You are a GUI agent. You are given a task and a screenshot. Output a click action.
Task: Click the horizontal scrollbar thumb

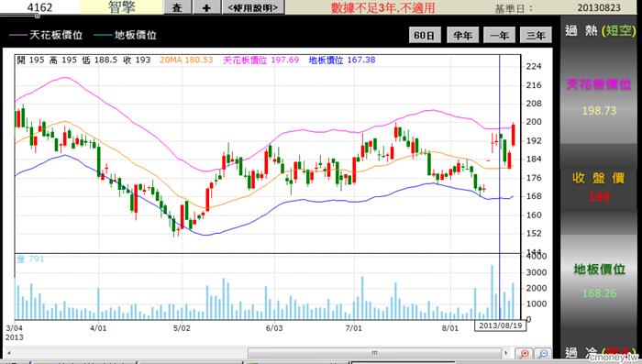click(x=374, y=352)
